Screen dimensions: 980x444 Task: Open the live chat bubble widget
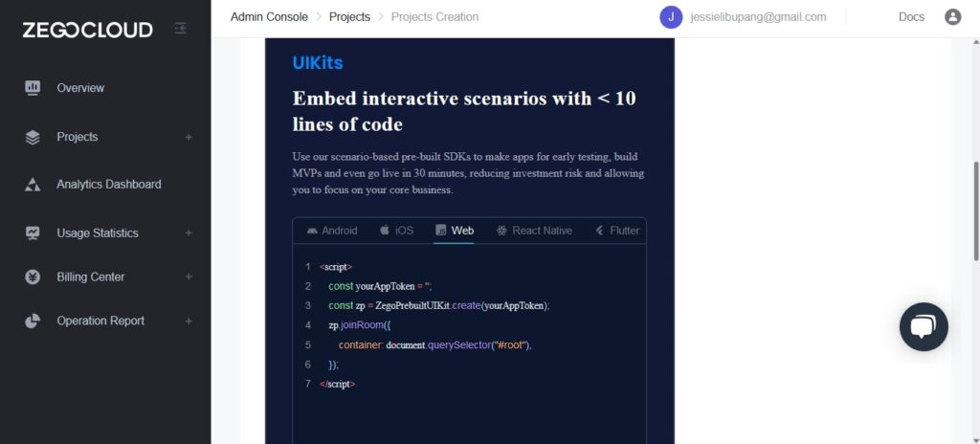[x=924, y=326]
